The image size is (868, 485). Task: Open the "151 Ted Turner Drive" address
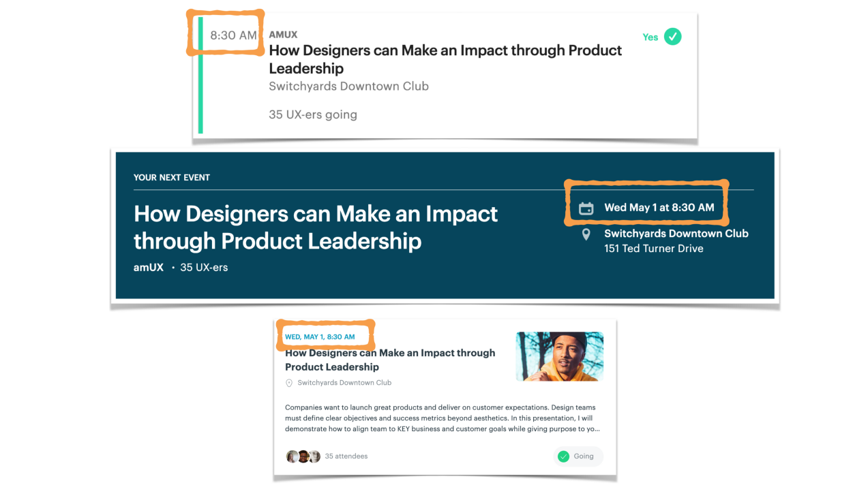653,249
